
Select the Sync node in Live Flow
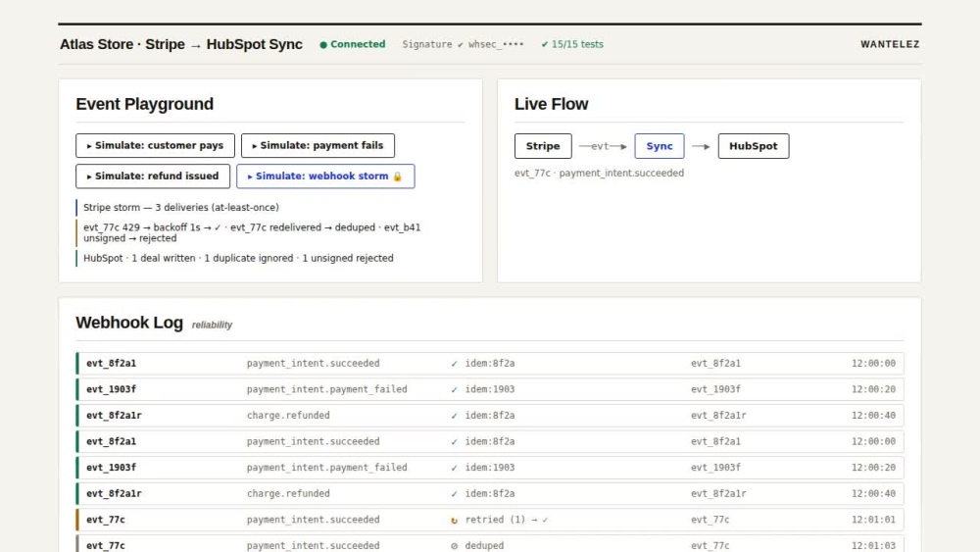click(660, 146)
